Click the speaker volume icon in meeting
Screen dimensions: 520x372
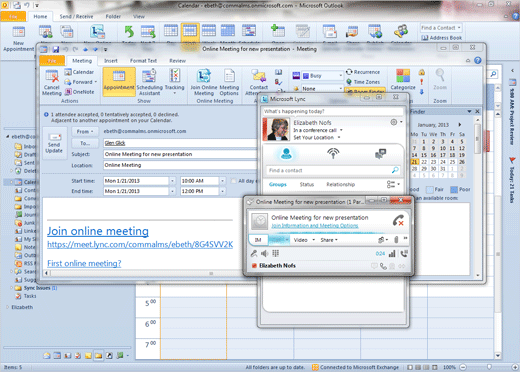click(264, 254)
